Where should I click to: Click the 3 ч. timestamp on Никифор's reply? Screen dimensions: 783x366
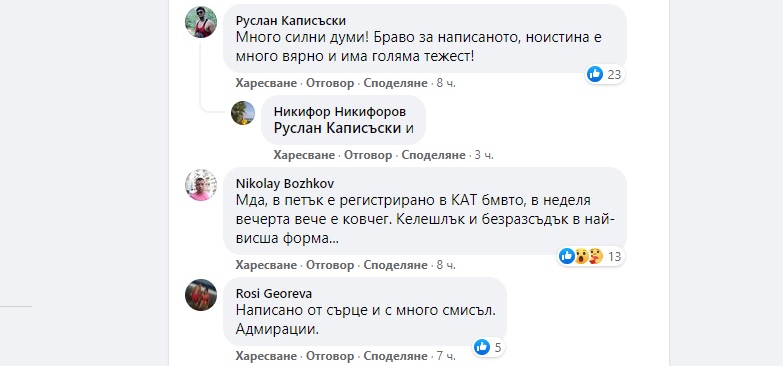click(x=484, y=155)
